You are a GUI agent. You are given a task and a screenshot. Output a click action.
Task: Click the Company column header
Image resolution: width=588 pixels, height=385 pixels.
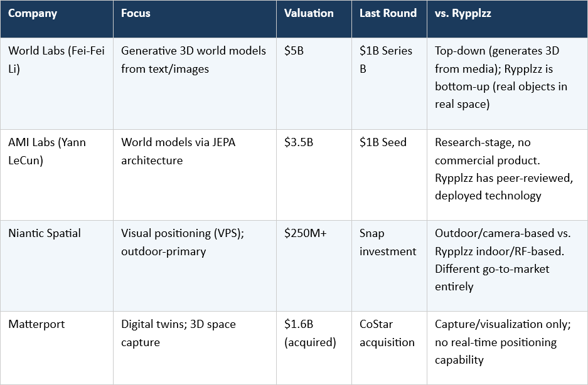pos(31,14)
